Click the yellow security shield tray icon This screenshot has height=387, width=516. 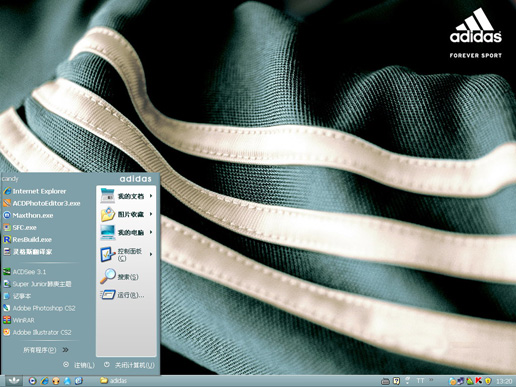[488, 381]
